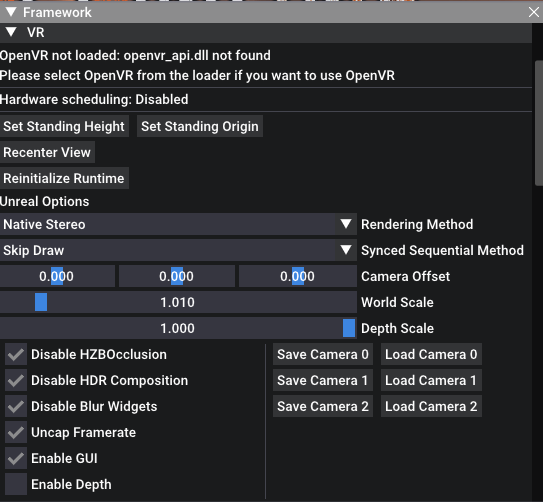Screen dimensions: 543x502
Task: Open Synced Sequential Method dropdown arrow
Action: pyautogui.click(x=346, y=250)
